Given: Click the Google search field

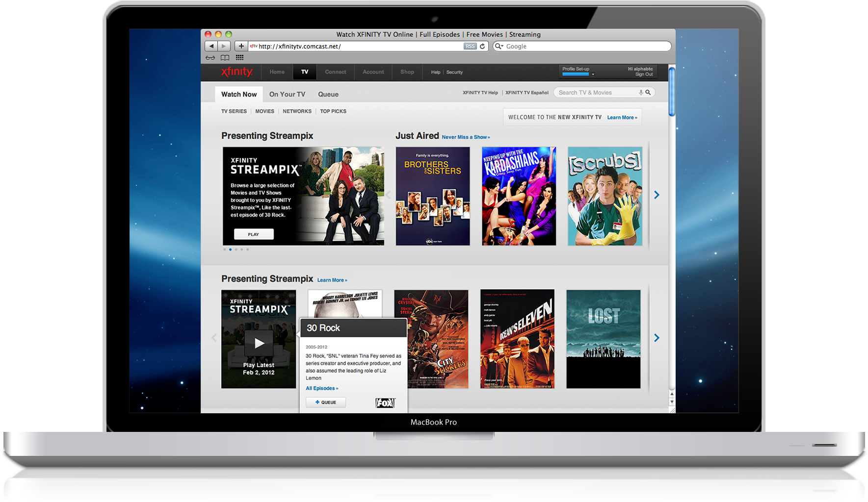Looking at the screenshot, I should pos(582,46).
